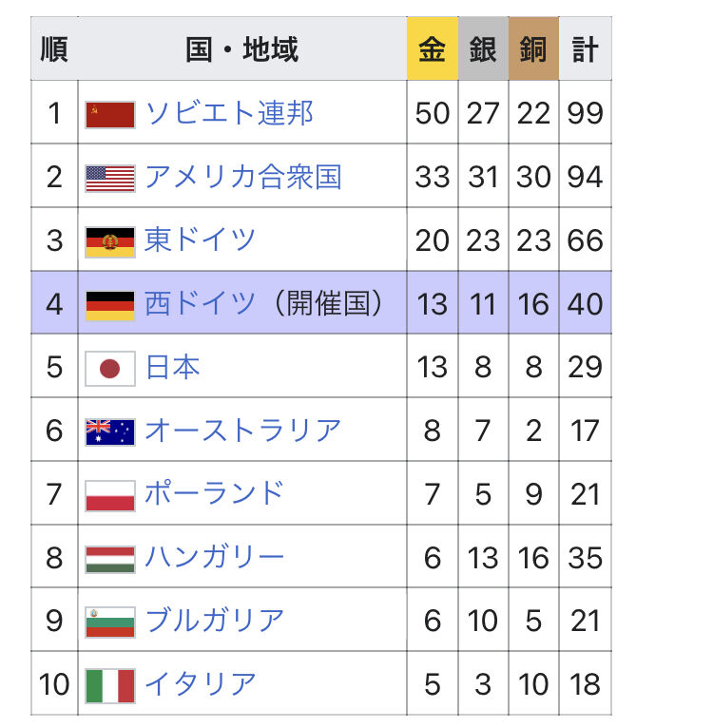Click the gold 金 column header
Screen dimensions: 713x728
(432, 49)
